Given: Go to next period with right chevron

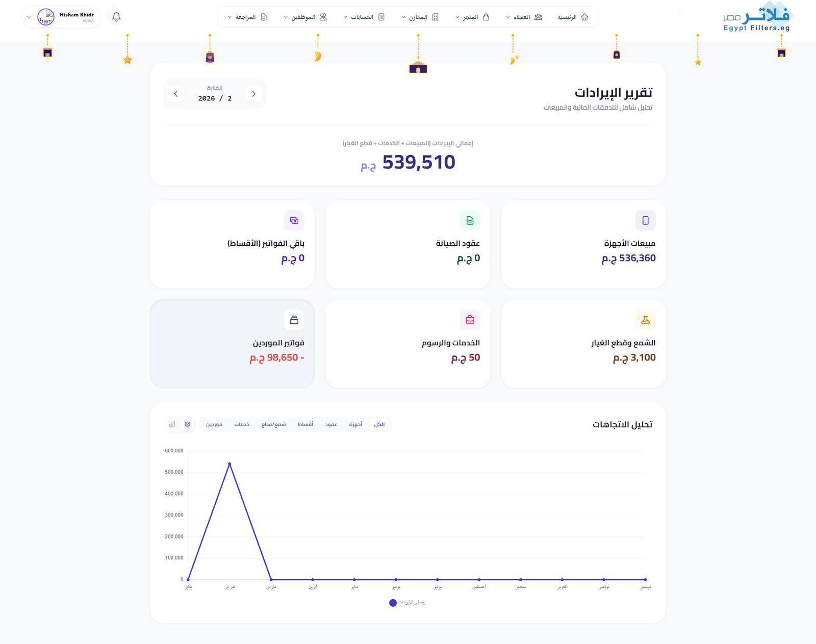Looking at the screenshot, I should point(253,94).
